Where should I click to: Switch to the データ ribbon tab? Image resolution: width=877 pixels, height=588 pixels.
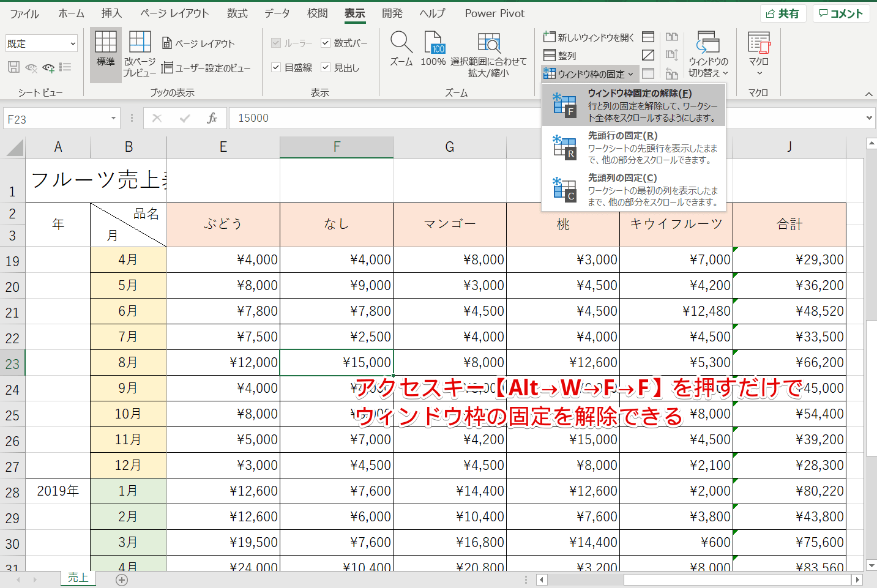tap(277, 13)
